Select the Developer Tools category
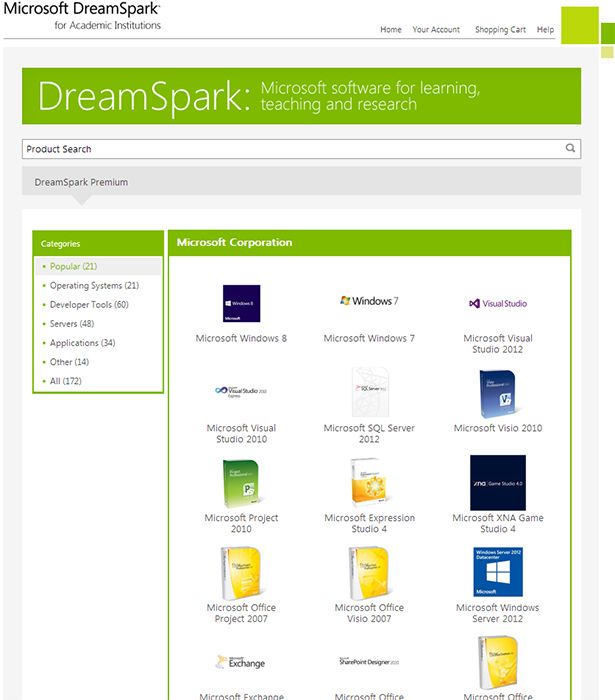The width and height of the screenshot is (615, 700). pyautogui.click(x=89, y=305)
